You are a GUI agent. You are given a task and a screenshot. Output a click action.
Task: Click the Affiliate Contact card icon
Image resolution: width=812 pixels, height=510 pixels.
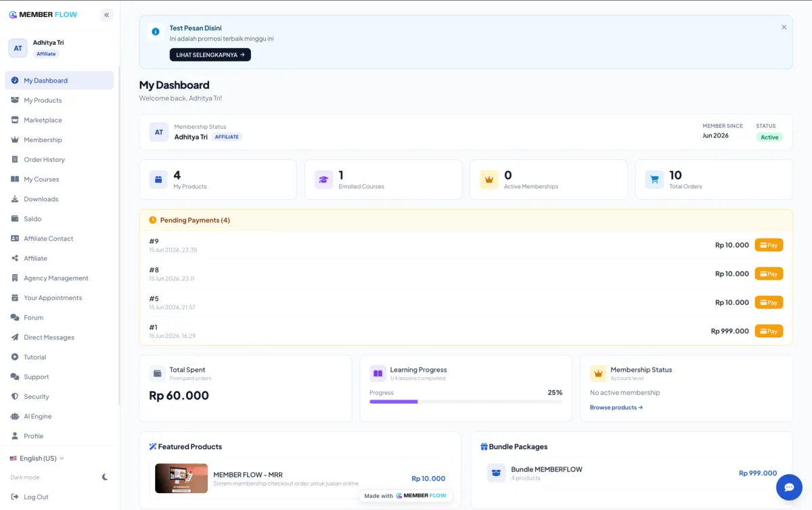[x=15, y=238]
